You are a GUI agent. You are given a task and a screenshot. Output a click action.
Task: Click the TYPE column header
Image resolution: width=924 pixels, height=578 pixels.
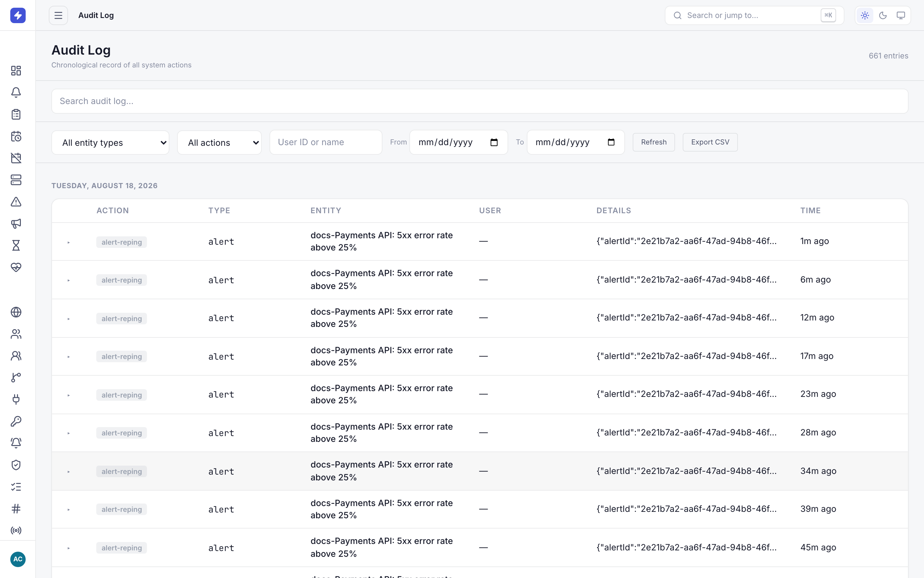click(x=219, y=211)
